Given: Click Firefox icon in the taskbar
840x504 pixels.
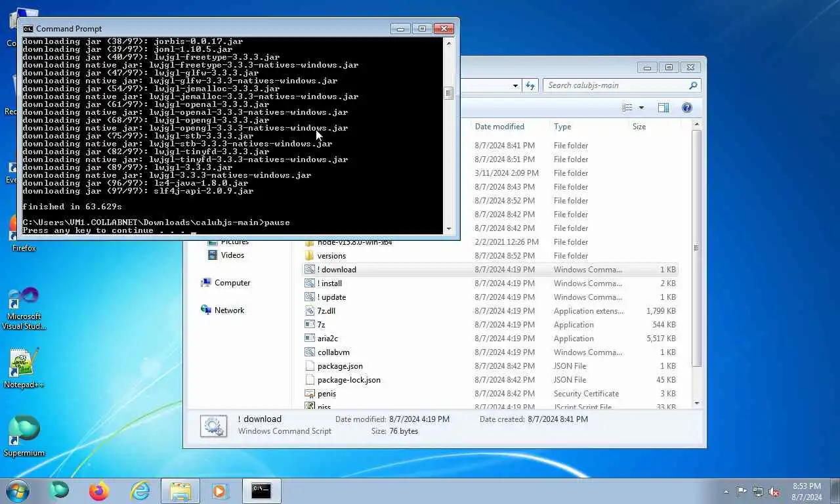Looking at the screenshot, I should click(x=99, y=490).
